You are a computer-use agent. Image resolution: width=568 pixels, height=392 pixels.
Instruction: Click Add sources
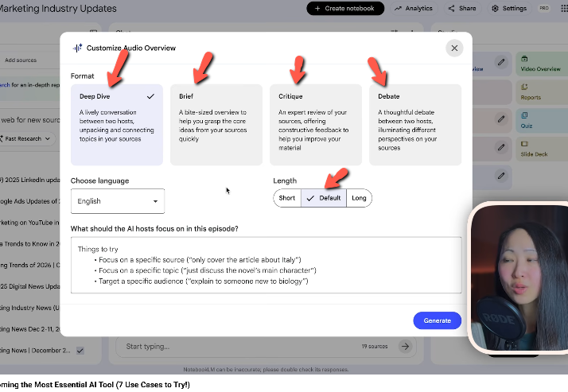pyautogui.click(x=21, y=60)
